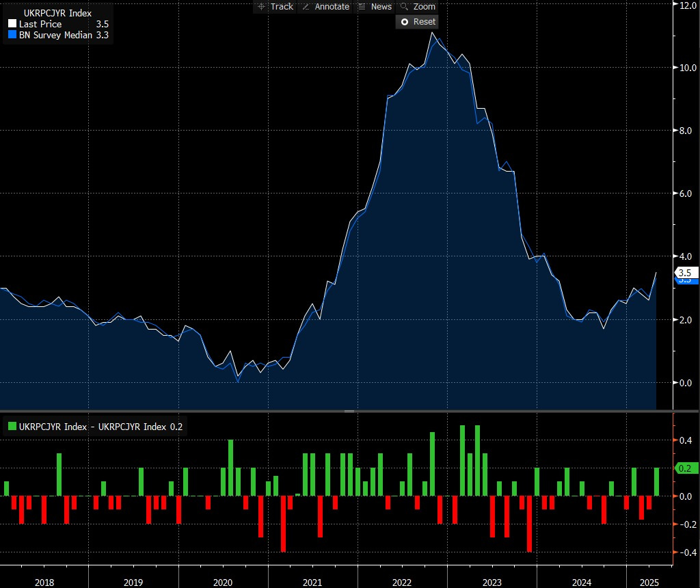Click the 6.0 y-axis label
Screen dimensions: 700x588
[686, 193]
